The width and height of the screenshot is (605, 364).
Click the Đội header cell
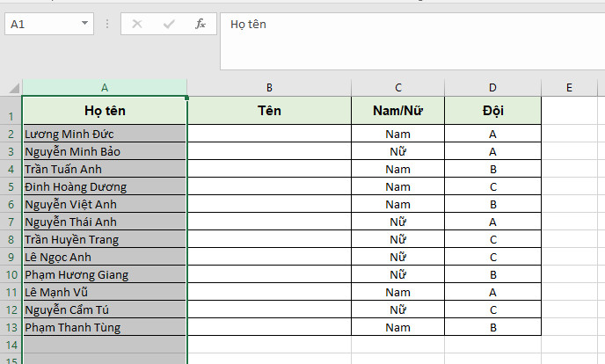(x=493, y=111)
